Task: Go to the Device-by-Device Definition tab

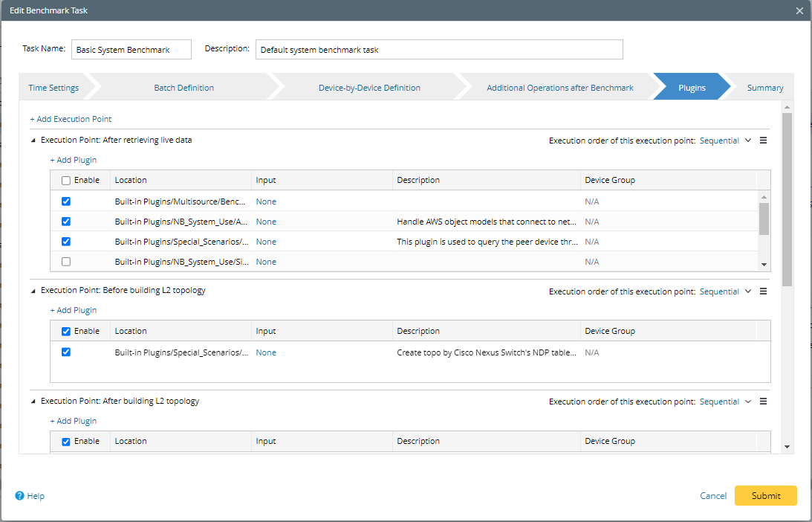Action: tap(369, 88)
